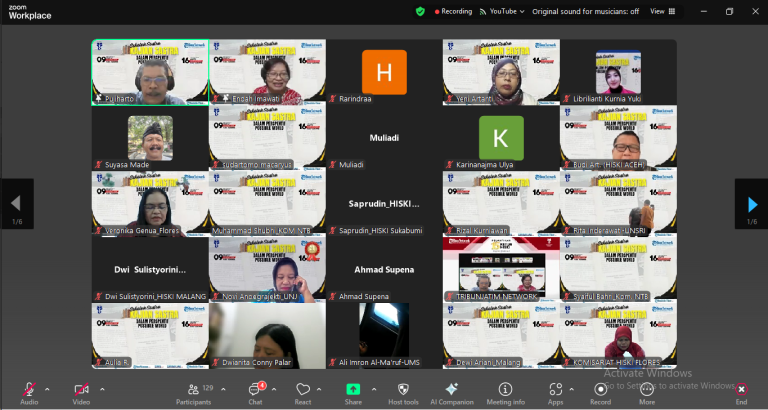This screenshot has width=768, height=410.
Task: Expand the audio options arrow
Action: 47,388
